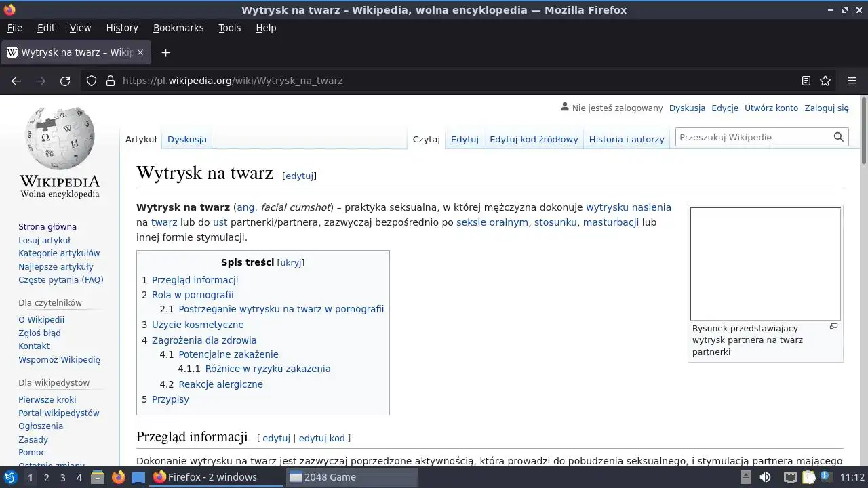Image resolution: width=868 pixels, height=488 pixels.
Task: Open the Firefox hamburger application menu
Action: [x=852, y=81]
